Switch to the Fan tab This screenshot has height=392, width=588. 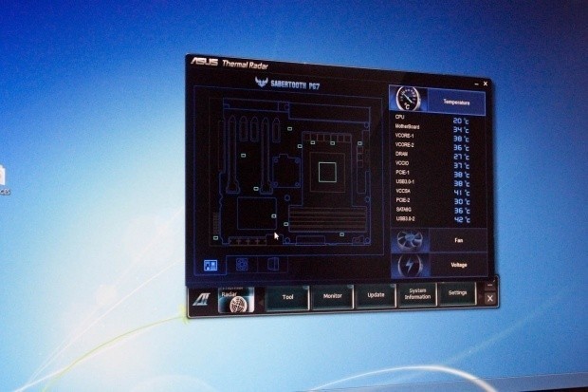pyautogui.click(x=459, y=240)
